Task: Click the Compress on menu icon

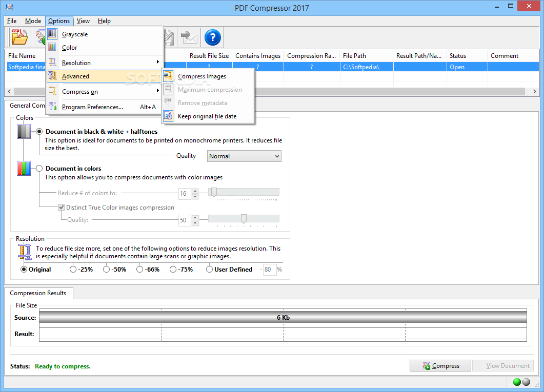Action: coord(52,91)
